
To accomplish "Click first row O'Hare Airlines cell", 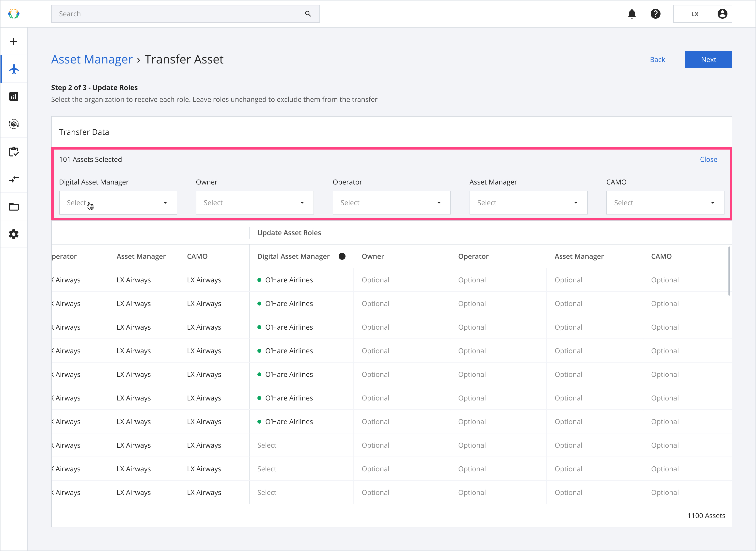I will click(x=301, y=280).
